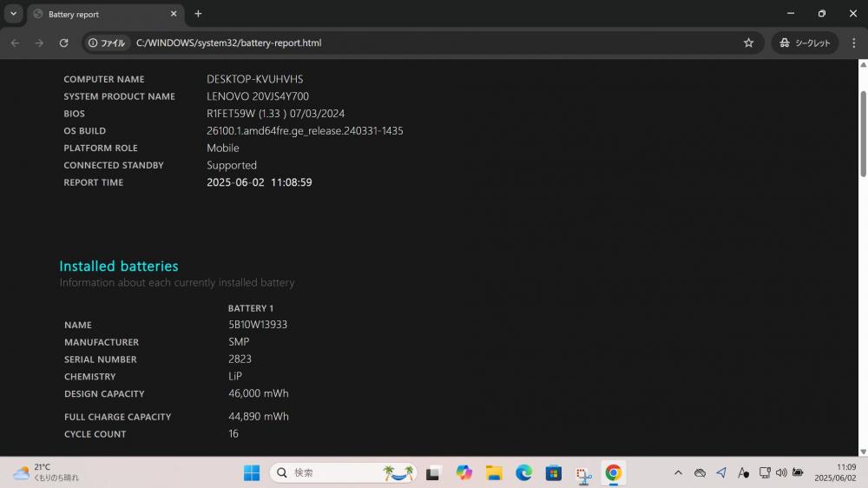The height and width of the screenshot is (488, 868).
Task: Open Microsoft Store from taskbar
Action: (554, 472)
